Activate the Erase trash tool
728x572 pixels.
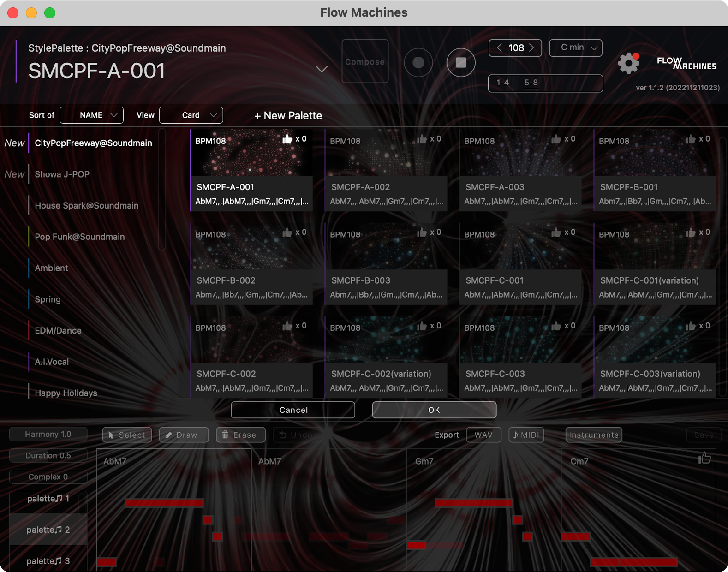point(241,435)
